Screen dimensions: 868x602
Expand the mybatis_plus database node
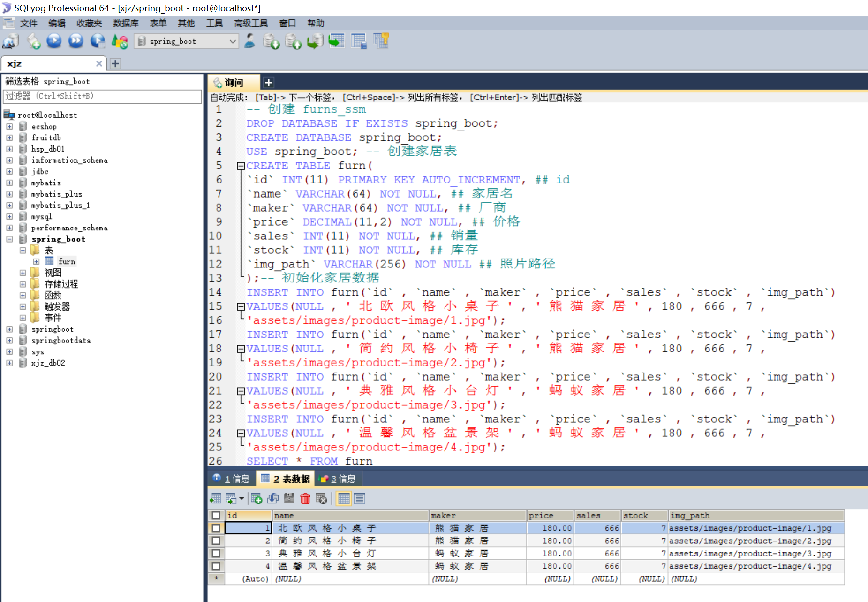coord(9,194)
